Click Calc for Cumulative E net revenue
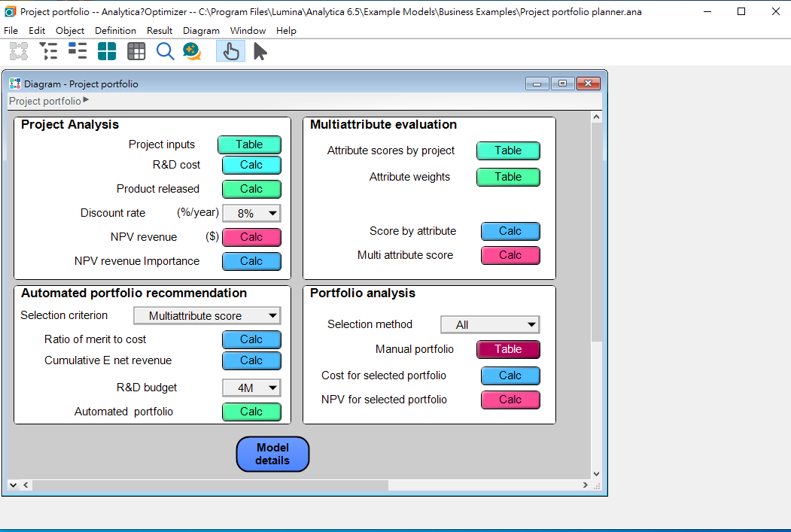Viewport: 791px width, 532px height. click(251, 360)
